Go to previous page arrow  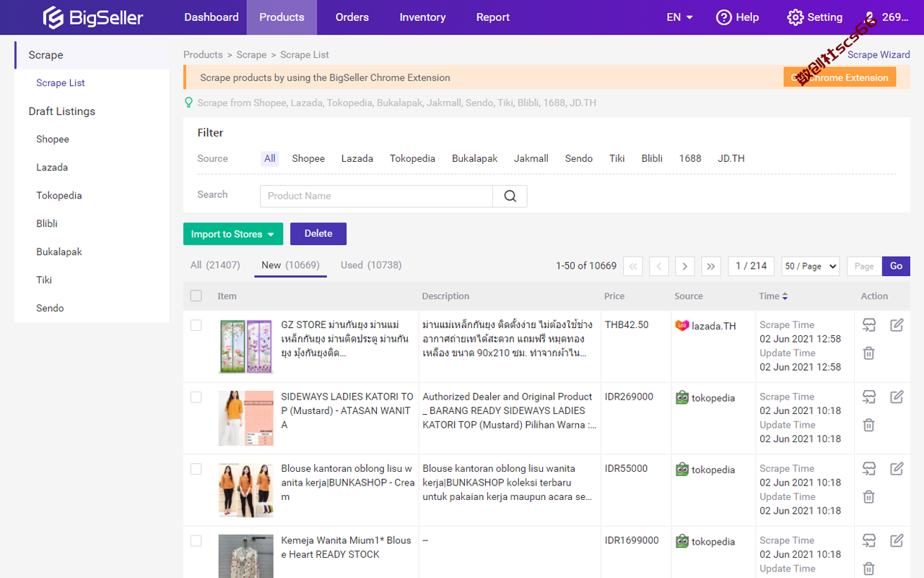pos(658,266)
